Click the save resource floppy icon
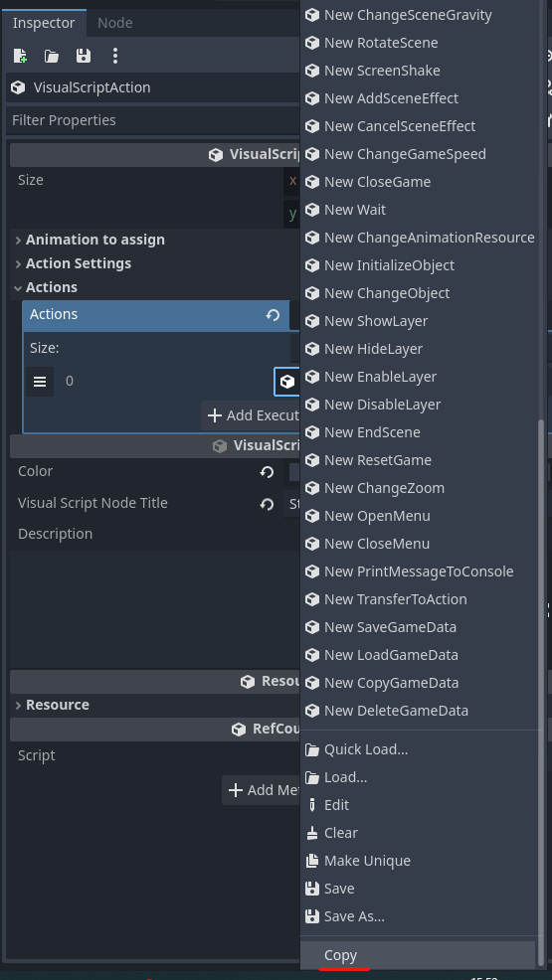This screenshot has width=552, height=980. tap(84, 56)
